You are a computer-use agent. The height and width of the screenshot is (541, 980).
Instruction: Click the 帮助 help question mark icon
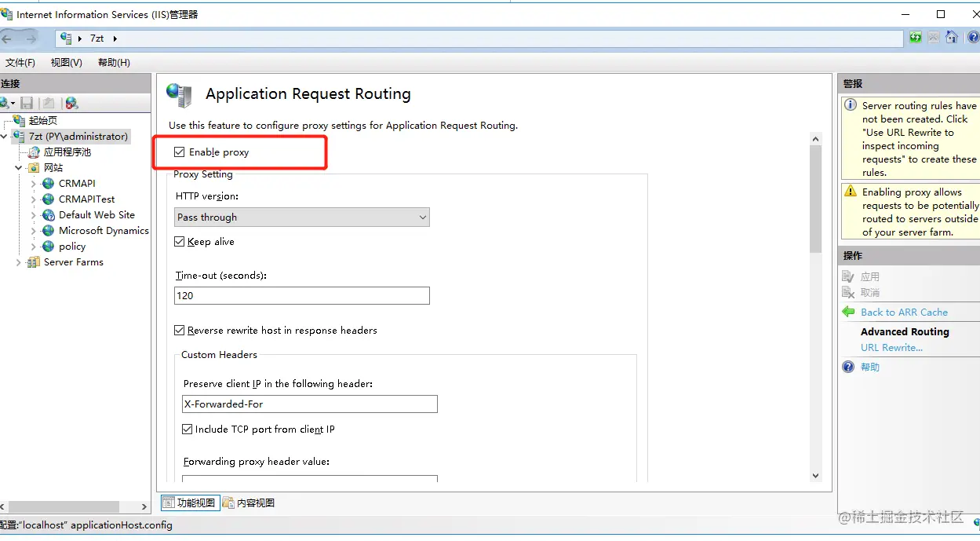tap(848, 367)
